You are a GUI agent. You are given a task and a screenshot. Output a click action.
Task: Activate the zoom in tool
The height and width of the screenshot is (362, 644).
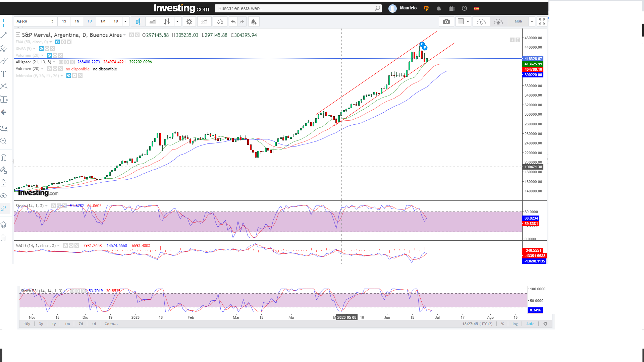point(4,141)
